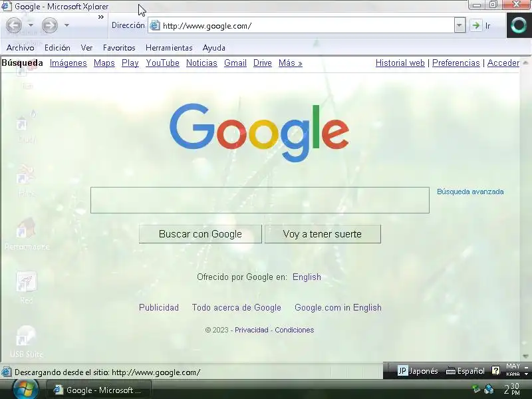The width and height of the screenshot is (532, 399).
Task: Click the page scrollbar down arrow
Action: (x=525, y=356)
